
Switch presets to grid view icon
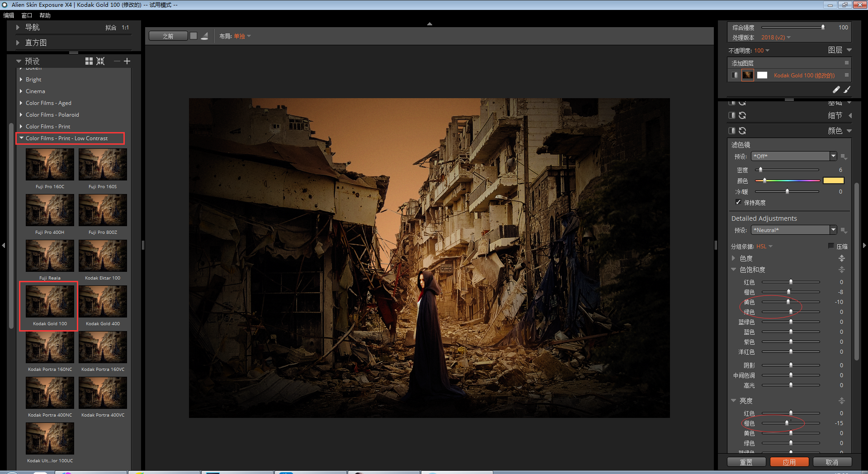click(89, 61)
